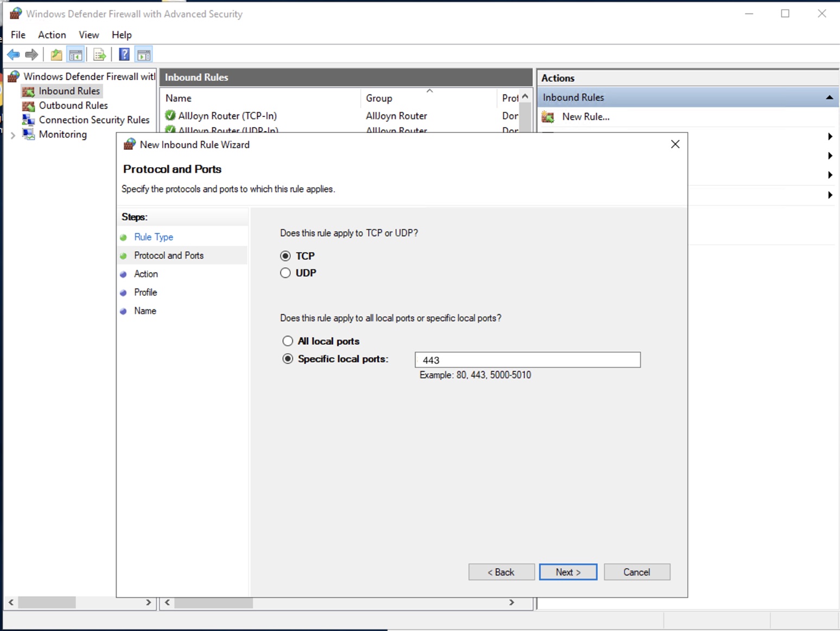Click the Outbound Rules brick wall icon
Image resolution: width=840 pixels, height=631 pixels.
[28, 105]
